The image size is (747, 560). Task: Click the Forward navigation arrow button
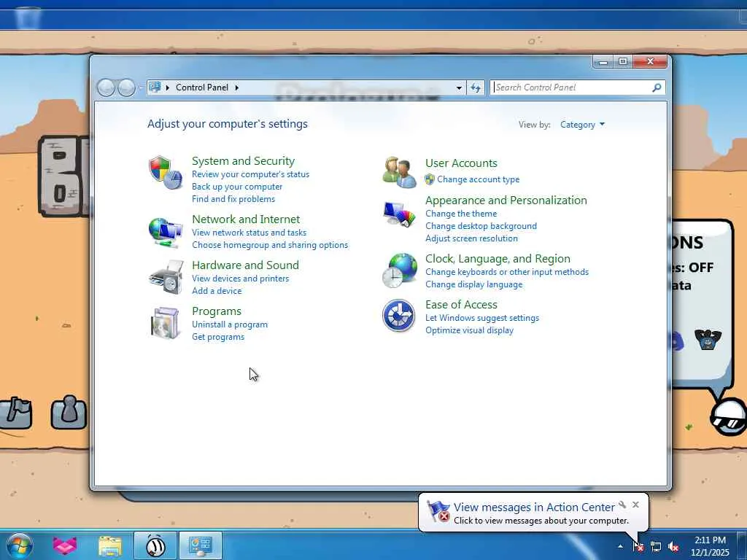tap(126, 87)
